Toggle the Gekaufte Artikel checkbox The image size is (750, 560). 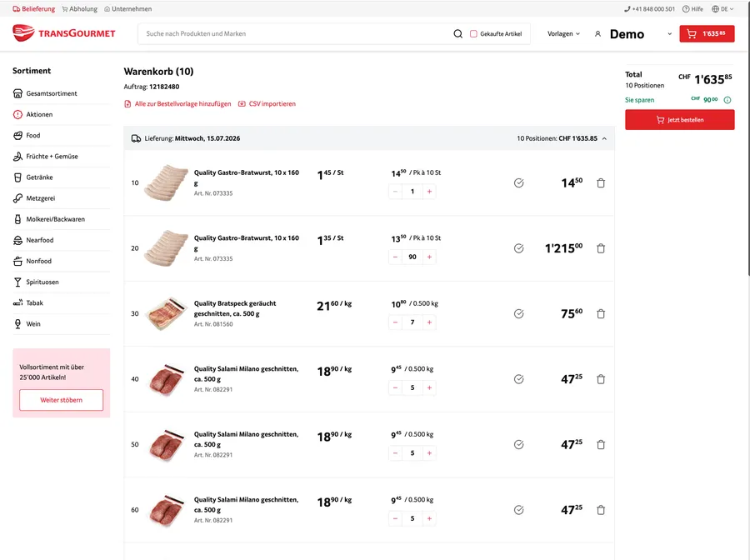pyautogui.click(x=473, y=34)
